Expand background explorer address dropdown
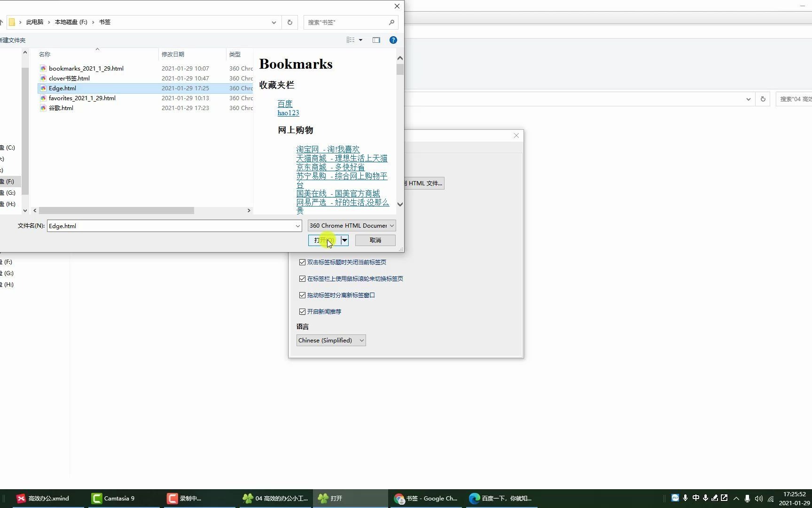Image resolution: width=812 pixels, height=508 pixels. [x=749, y=99]
